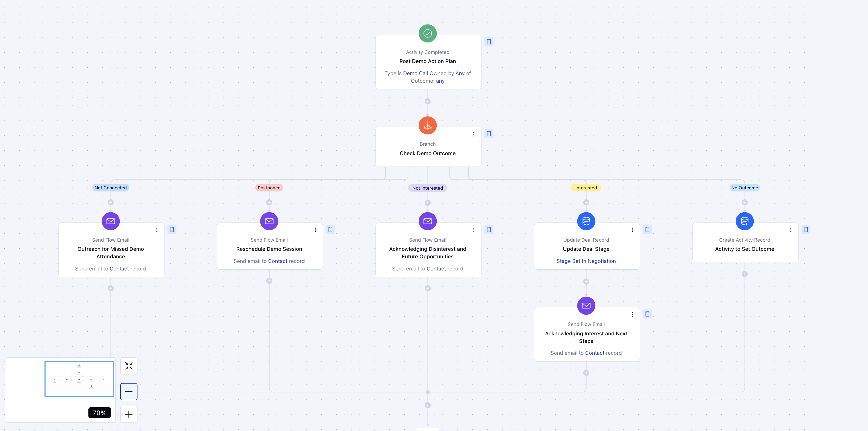Click the minimap viewport thumbnail
Image resolution: width=868 pixels, height=431 pixels.
[79, 379]
